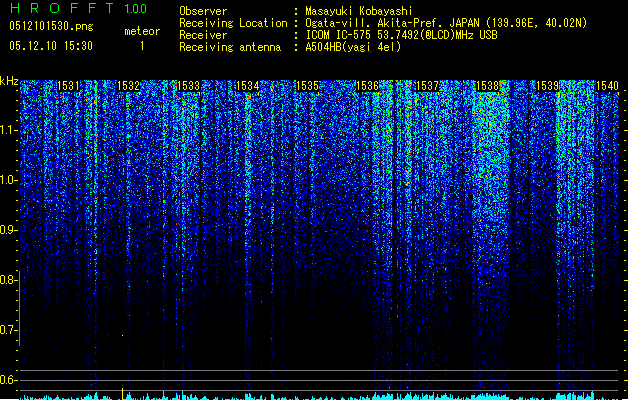The width and height of the screenshot is (629, 400).
Task: Click the meteor count value 1
Action: point(142,46)
